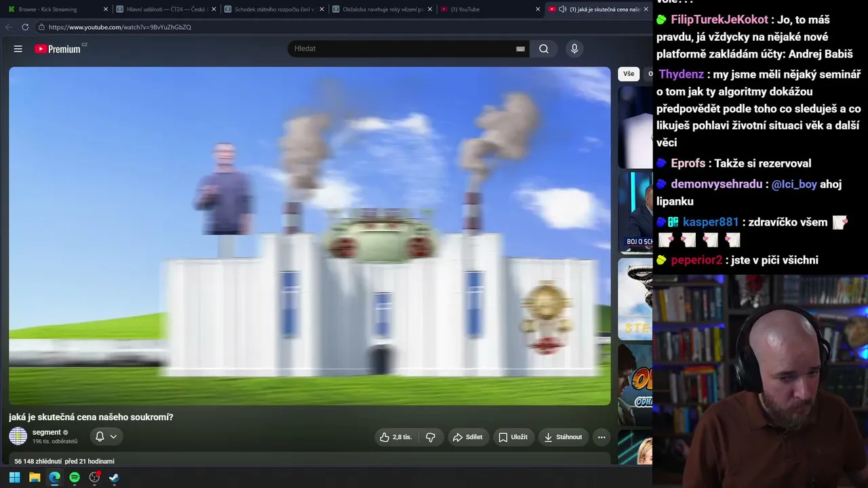Open the top recommended video thumbnail
Image resolution: width=868 pixels, height=488 pixels.
point(635,127)
